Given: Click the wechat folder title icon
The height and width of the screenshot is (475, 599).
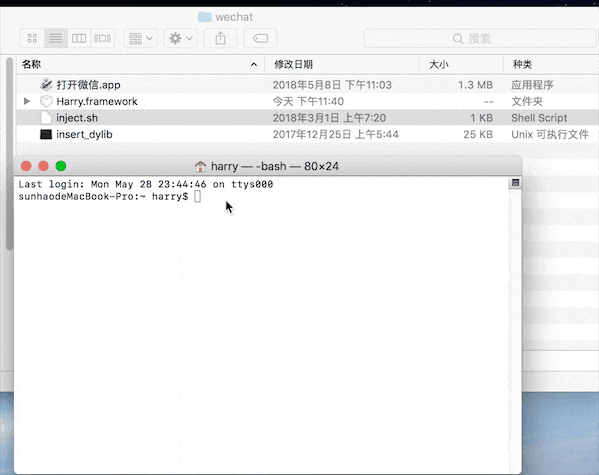Looking at the screenshot, I should click(205, 17).
